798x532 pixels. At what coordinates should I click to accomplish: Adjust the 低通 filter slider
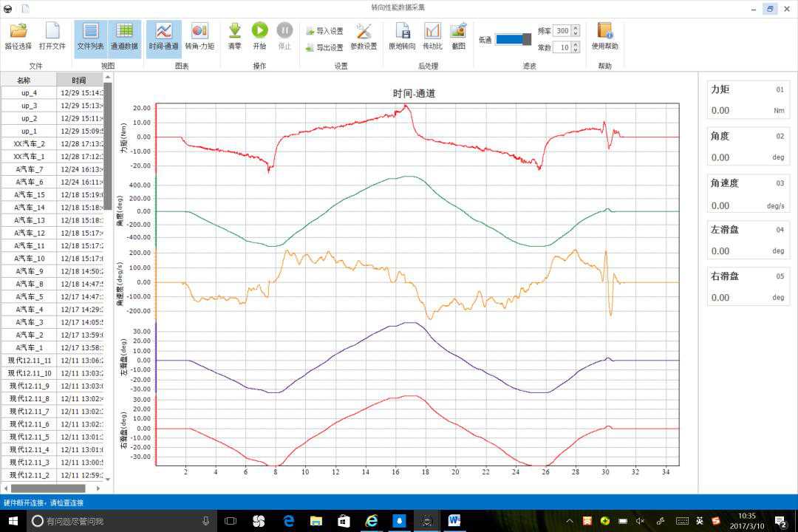tap(526, 39)
